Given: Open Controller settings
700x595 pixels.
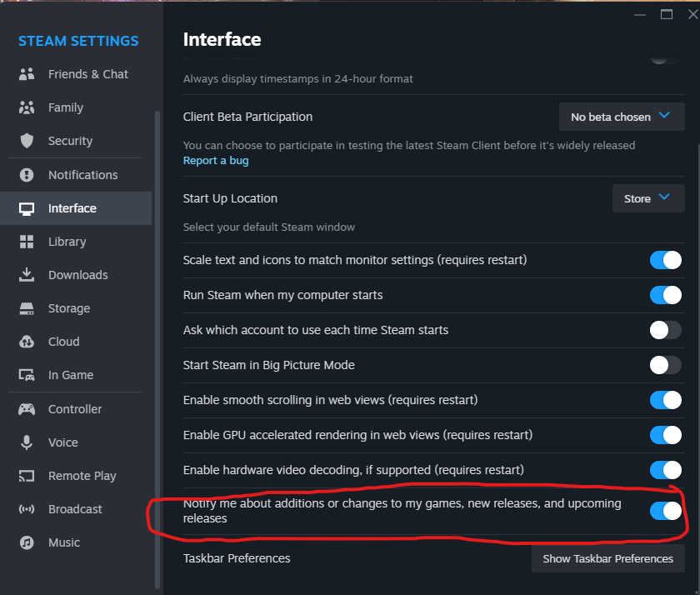Looking at the screenshot, I should (76, 409).
